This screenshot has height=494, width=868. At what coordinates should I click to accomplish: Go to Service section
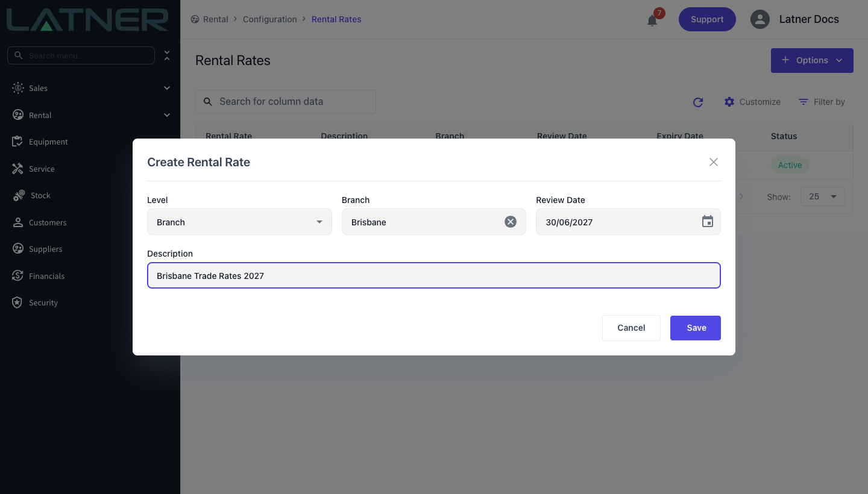[90, 169]
